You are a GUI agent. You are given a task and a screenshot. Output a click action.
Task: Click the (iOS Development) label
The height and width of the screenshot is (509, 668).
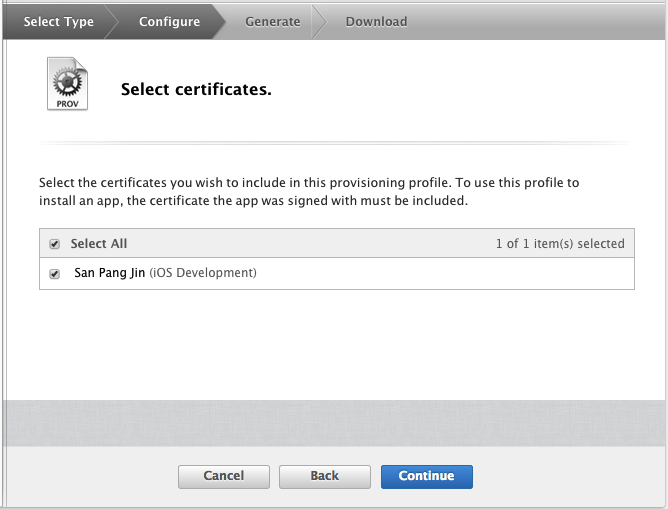click(203, 273)
